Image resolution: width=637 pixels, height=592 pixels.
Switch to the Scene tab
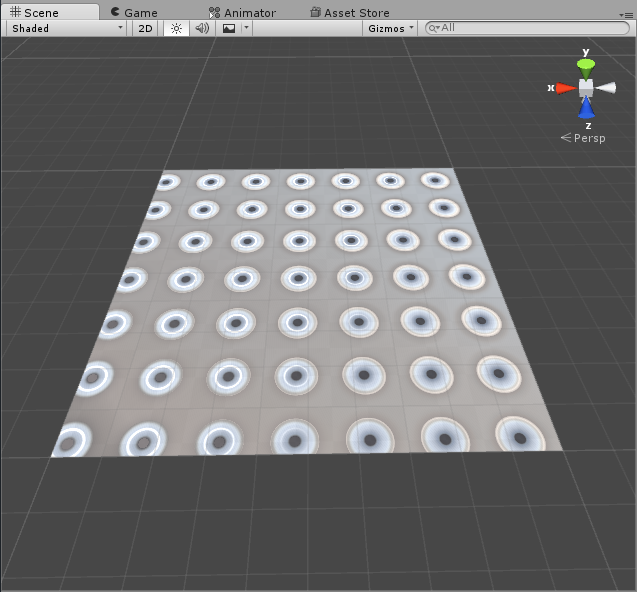point(50,12)
